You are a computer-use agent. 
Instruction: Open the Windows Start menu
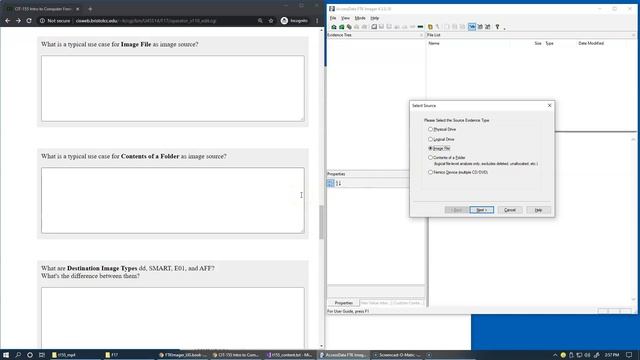click(x=6, y=355)
